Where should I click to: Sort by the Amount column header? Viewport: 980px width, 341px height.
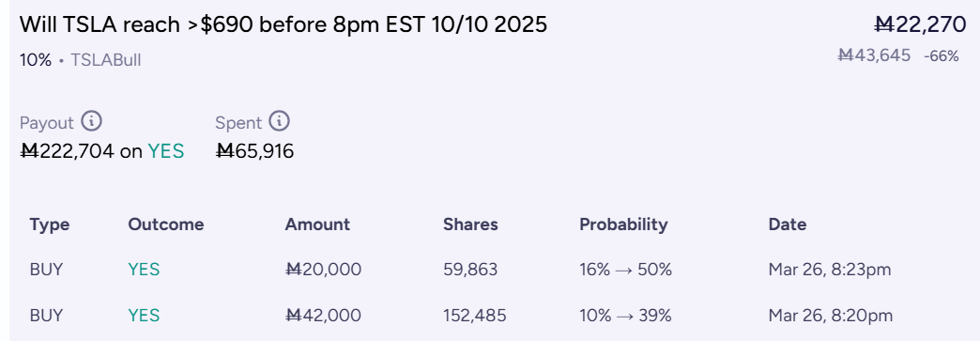(x=317, y=224)
